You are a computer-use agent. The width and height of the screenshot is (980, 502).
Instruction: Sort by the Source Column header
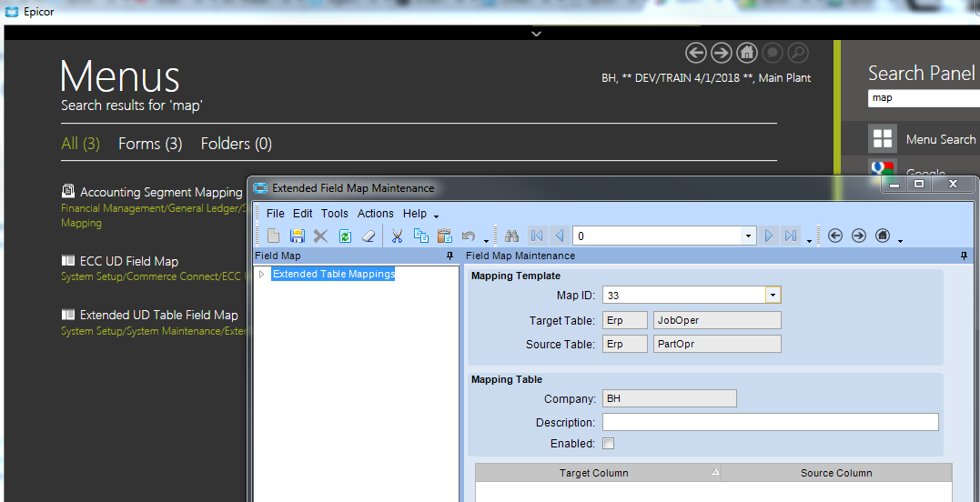[x=836, y=473]
